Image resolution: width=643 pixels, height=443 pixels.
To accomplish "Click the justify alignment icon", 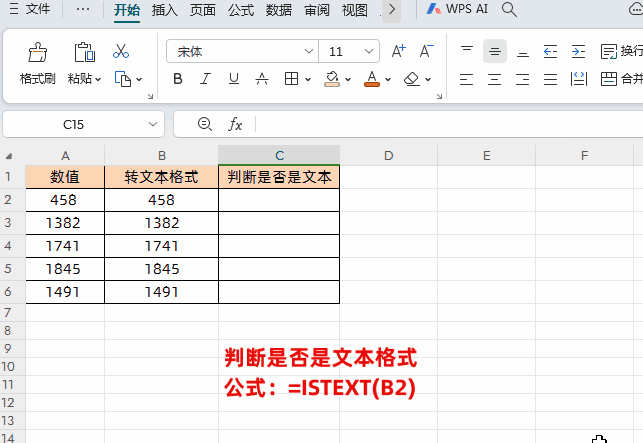I will pyautogui.click(x=550, y=79).
